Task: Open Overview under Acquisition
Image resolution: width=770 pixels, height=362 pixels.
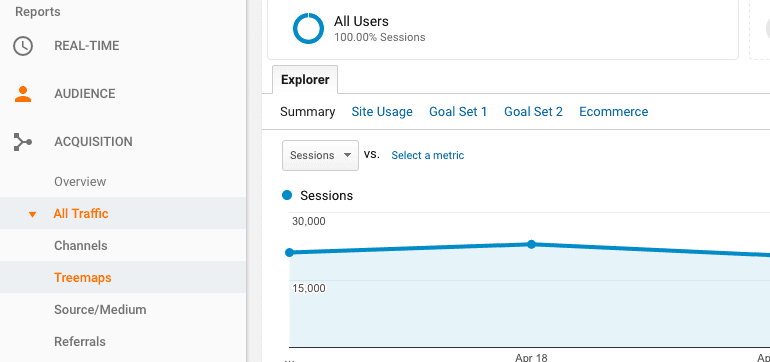Action: click(x=80, y=182)
